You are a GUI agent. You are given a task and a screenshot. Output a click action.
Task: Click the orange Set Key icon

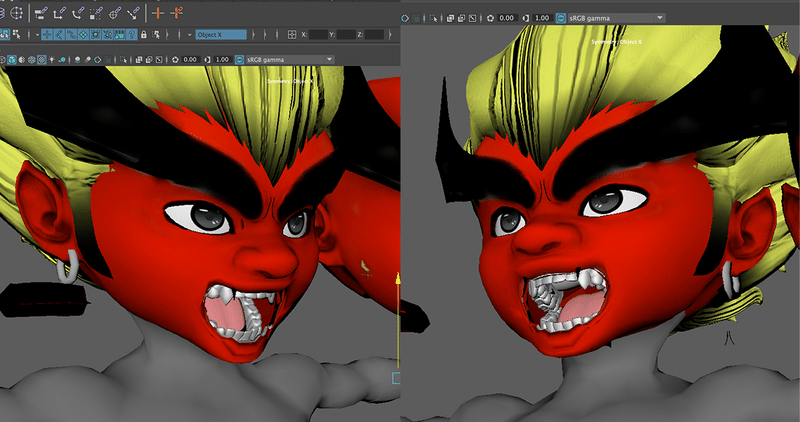pyautogui.click(x=158, y=13)
